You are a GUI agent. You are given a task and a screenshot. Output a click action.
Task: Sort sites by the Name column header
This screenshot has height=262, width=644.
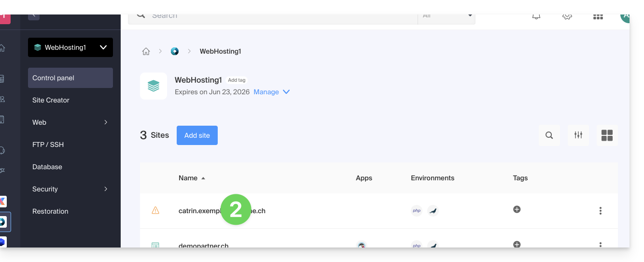(x=188, y=178)
